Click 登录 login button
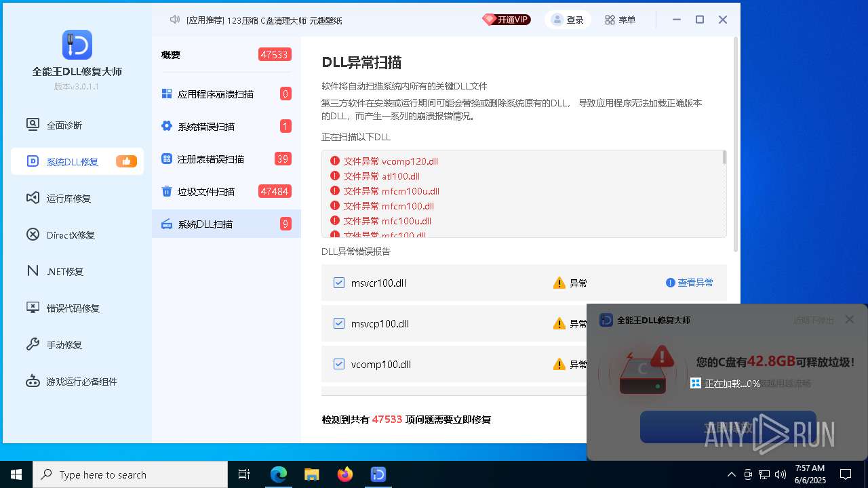Viewport: 868px width, 488px height. (x=568, y=20)
